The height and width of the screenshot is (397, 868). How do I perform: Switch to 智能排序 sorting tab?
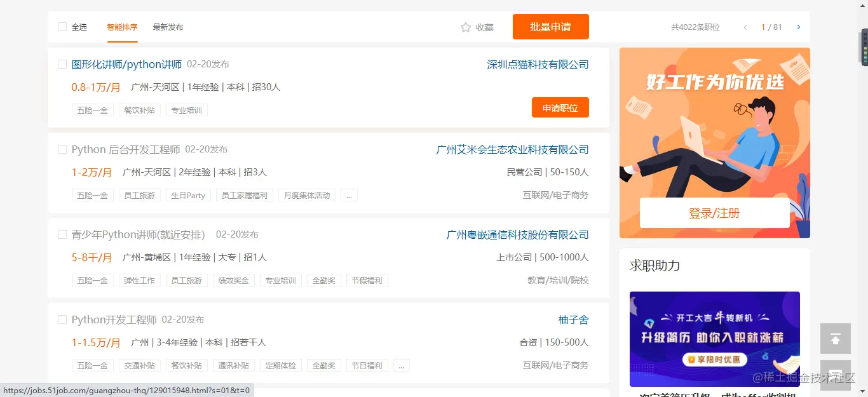(x=122, y=27)
